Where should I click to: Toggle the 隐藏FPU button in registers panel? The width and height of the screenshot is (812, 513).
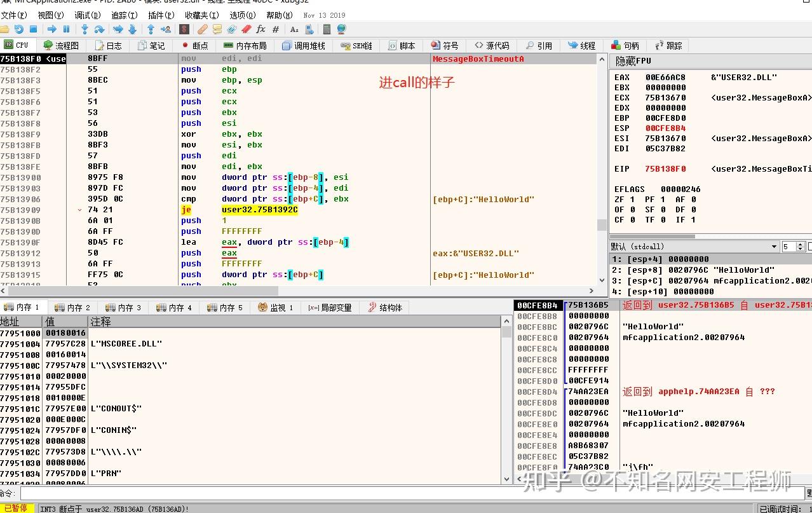point(633,61)
